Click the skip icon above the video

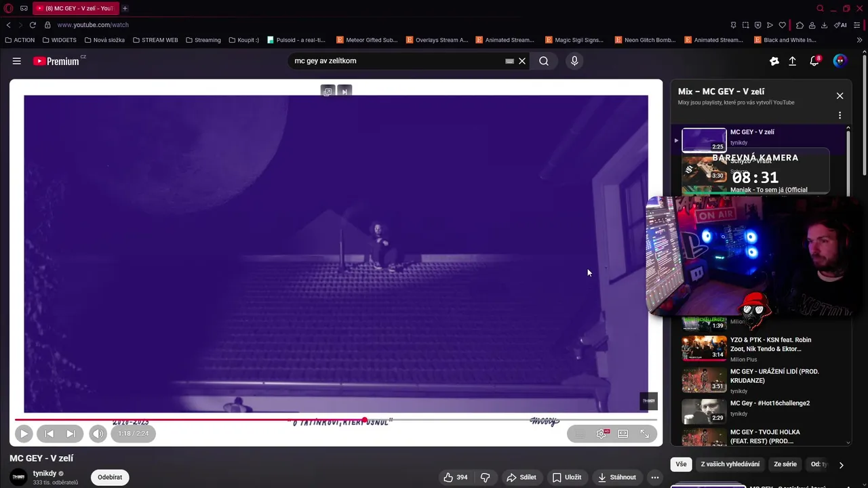(344, 91)
